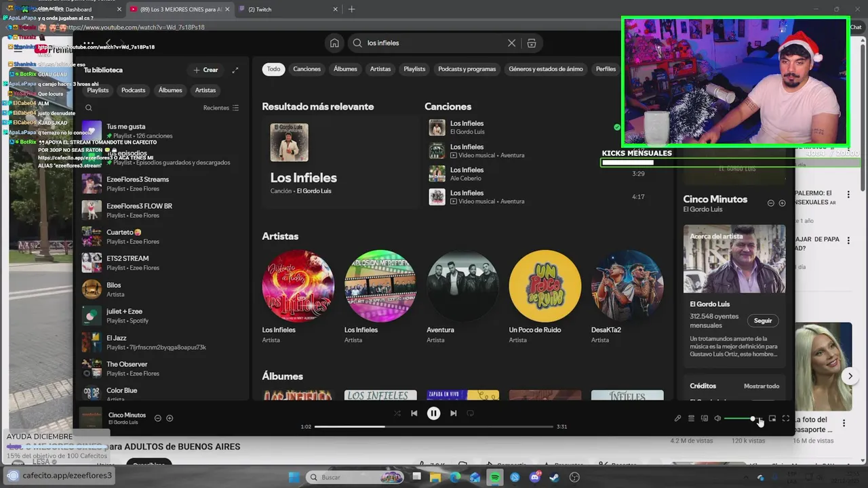Pause the playing song
Image resolution: width=868 pixels, height=488 pixels.
tap(433, 413)
